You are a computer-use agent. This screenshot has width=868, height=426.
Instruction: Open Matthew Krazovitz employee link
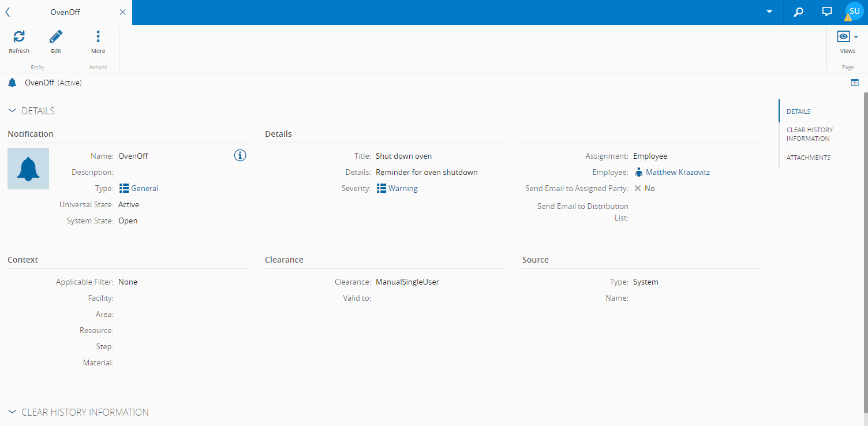[x=678, y=172]
